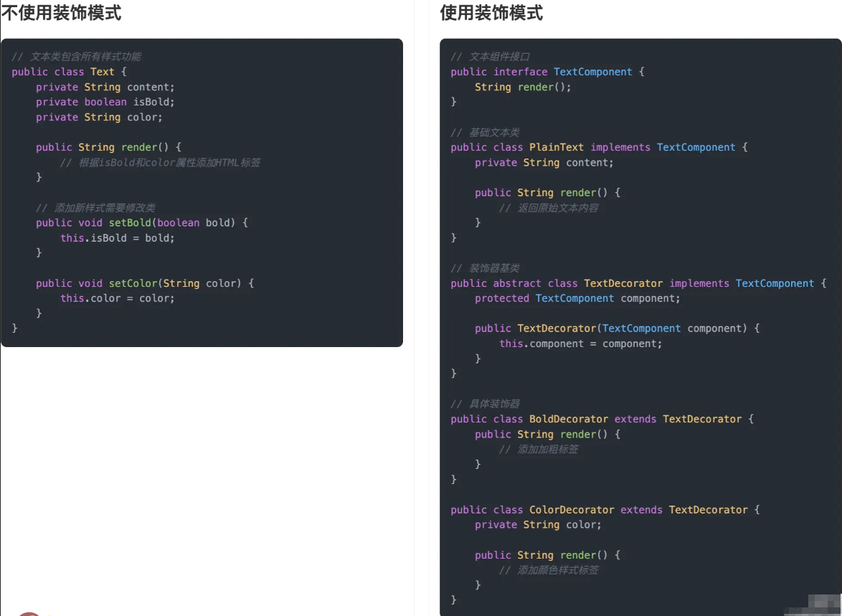Image resolution: width=842 pixels, height=616 pixels.
Task: Click the comment 添加新样式需要修改类
Action: tap(95, 207)
